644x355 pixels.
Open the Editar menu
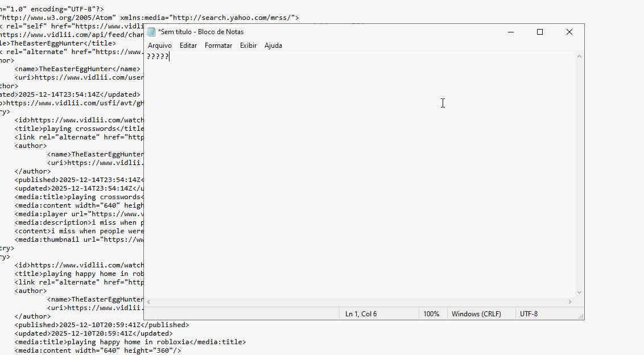[188, 46]
